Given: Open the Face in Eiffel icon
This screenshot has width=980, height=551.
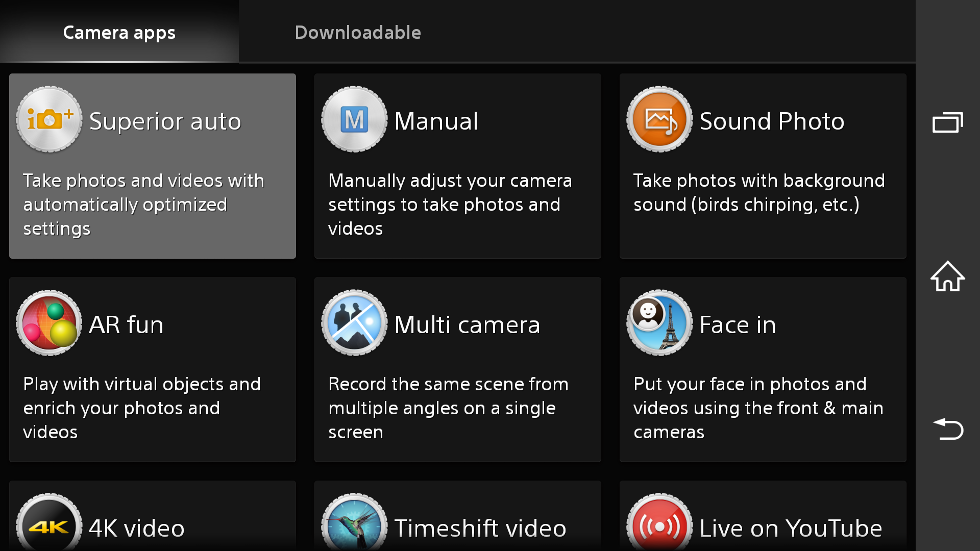Looking at the screenshot, I should (x=659, y=323).
